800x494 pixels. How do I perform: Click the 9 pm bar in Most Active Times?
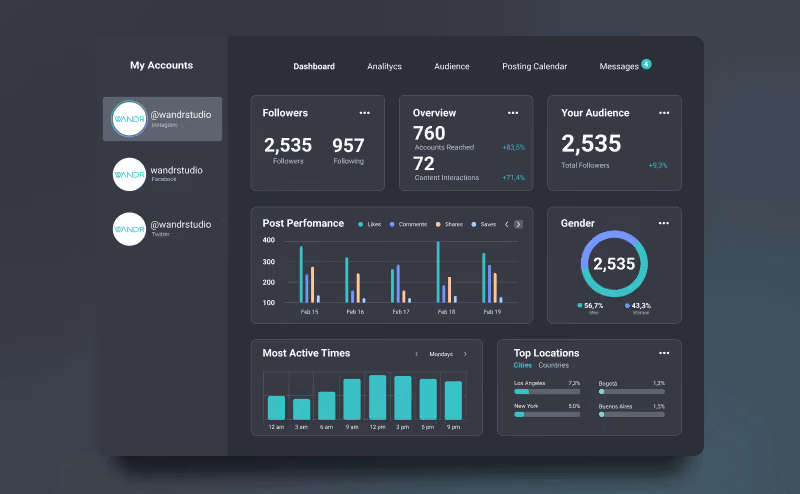[454, 400]
